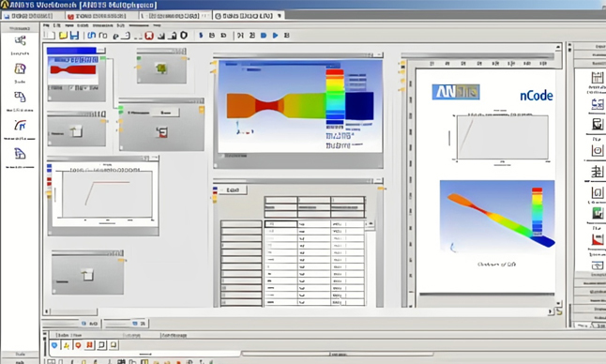Image resolution: width=606 pixels, height=364 pixels.
Task: Click the red map pin icon in bottom panel
Action: coord(78,345)
